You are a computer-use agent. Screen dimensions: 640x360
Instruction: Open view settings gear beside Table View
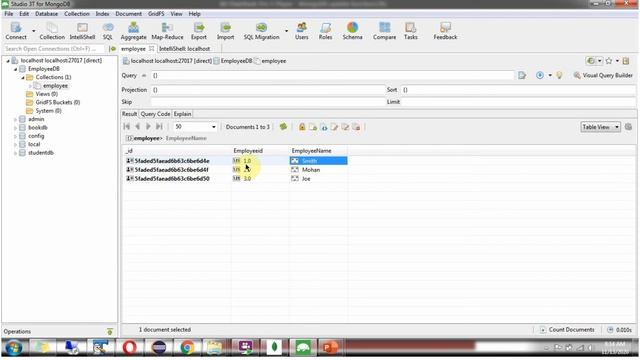point(628,127)
